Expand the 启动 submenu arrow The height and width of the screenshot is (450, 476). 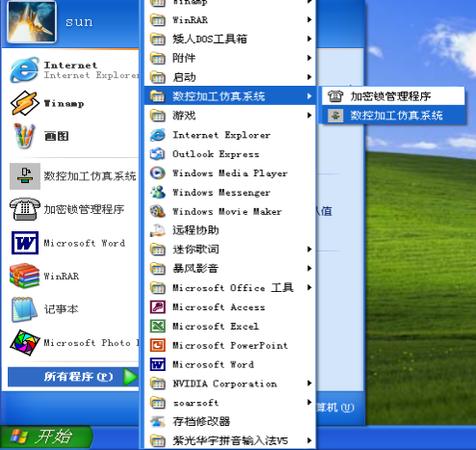point(309,77)
